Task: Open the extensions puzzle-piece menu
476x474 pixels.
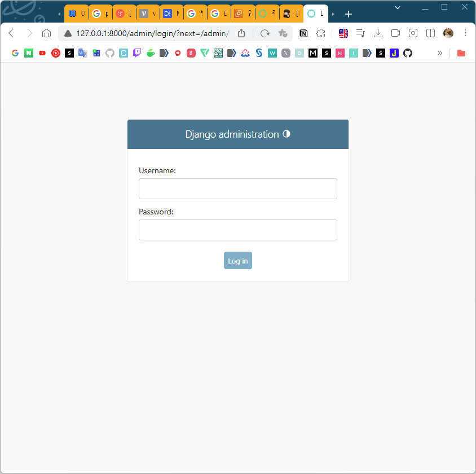Action: [x=321, y=33]
